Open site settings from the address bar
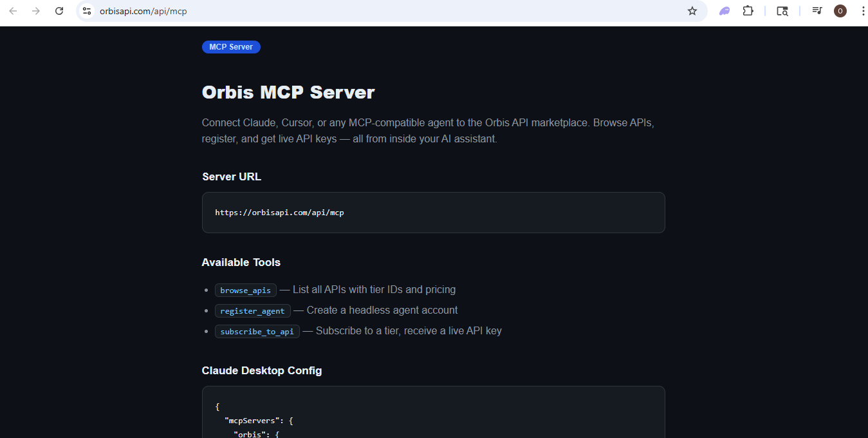Screen dimensions: 868x438 [x=86, y=10]
